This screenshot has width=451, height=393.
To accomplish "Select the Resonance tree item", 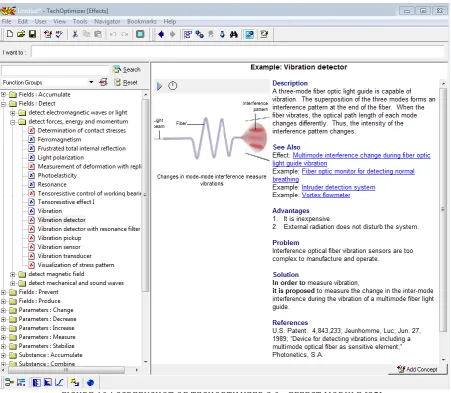I will (x=52, y=184).
